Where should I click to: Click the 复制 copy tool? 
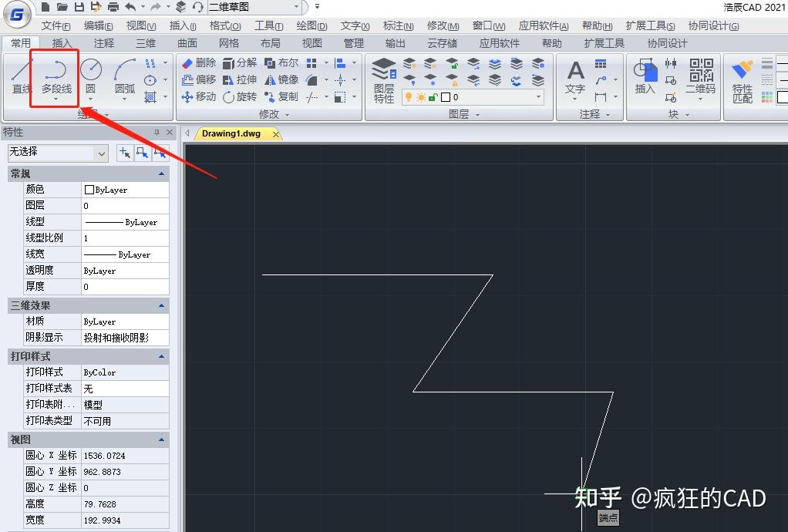281,96
